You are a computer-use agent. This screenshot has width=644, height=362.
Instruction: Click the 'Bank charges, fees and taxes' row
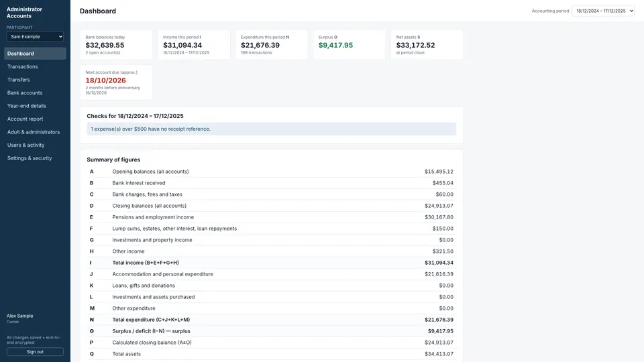[x=272, y=194]
